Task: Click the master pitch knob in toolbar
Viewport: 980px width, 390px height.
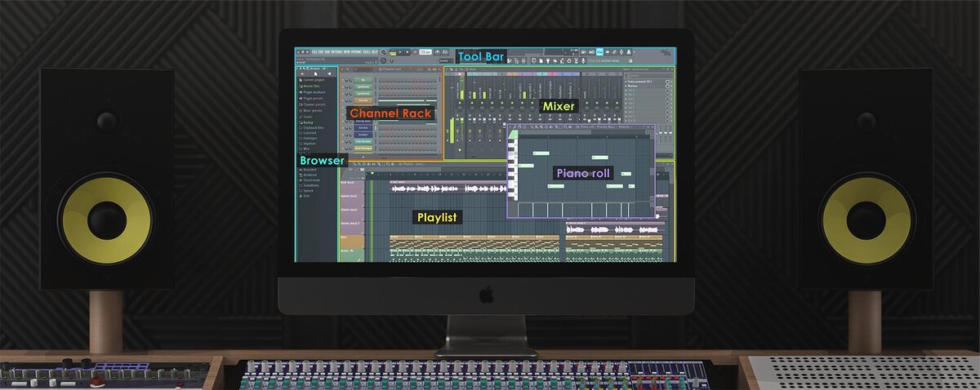Action: (383, 61)
